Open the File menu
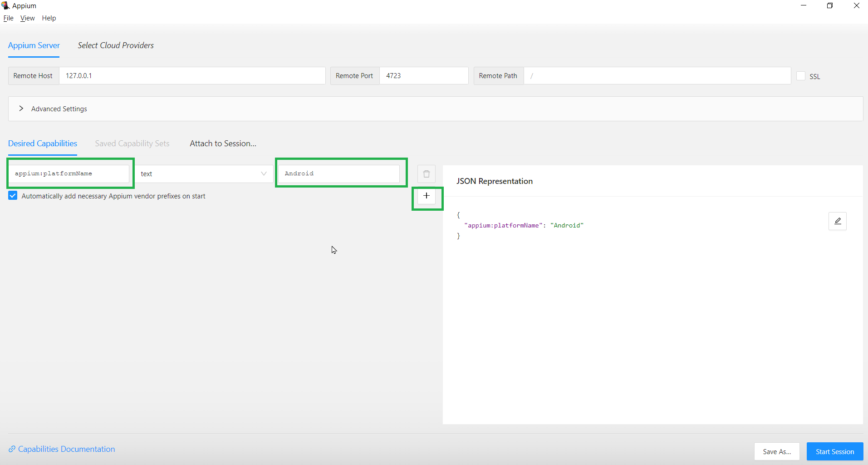The width and height of the screenshot is (868, 465). click(x=8, y=18)
